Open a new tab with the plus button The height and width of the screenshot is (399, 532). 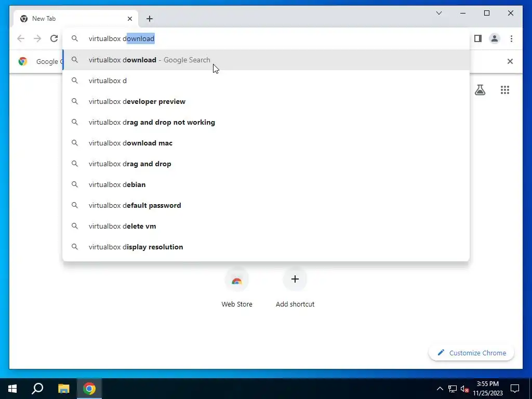coord(150,19)
